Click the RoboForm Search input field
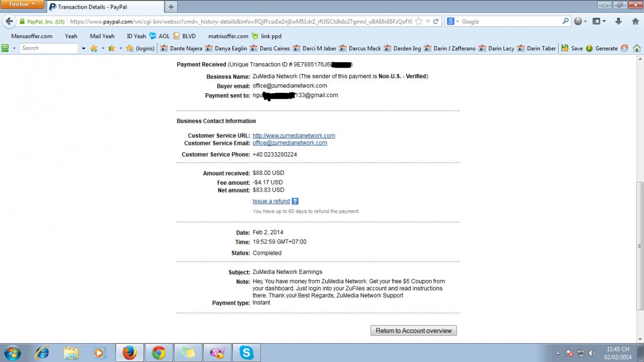Viewport: 644px width, 362px height. click(x=49, y=48)
